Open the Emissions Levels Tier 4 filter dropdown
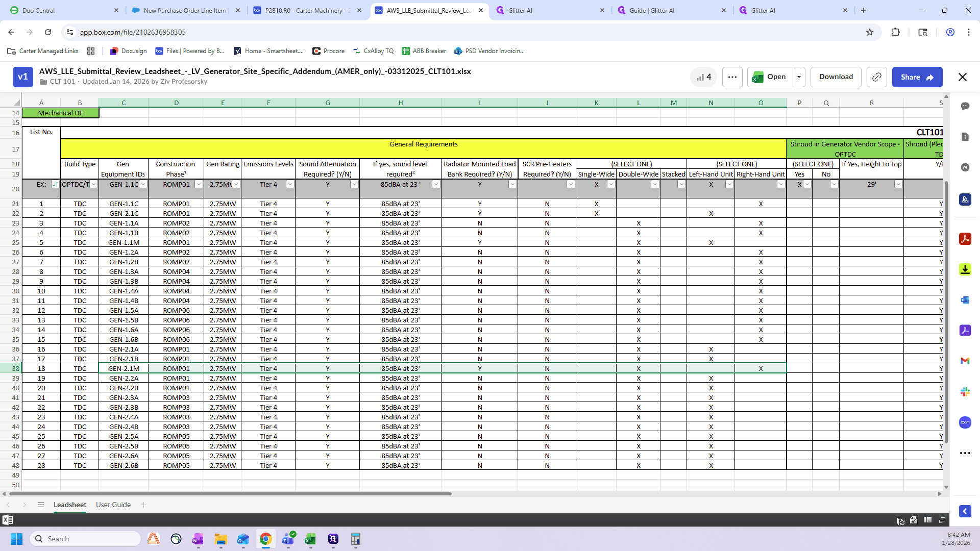Viewport: 980px width, 551px height. (x=289, y=185)
